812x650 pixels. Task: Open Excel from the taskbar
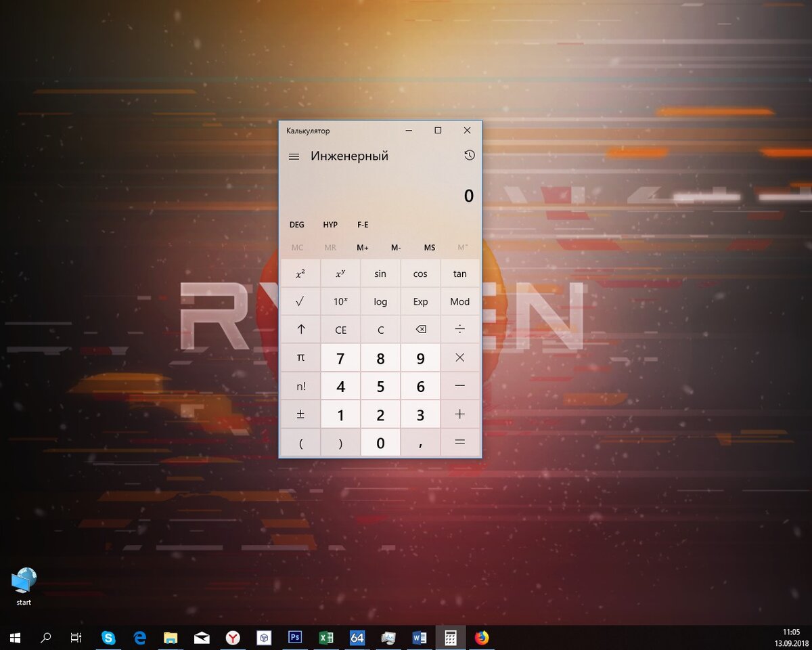click(326, 637)
